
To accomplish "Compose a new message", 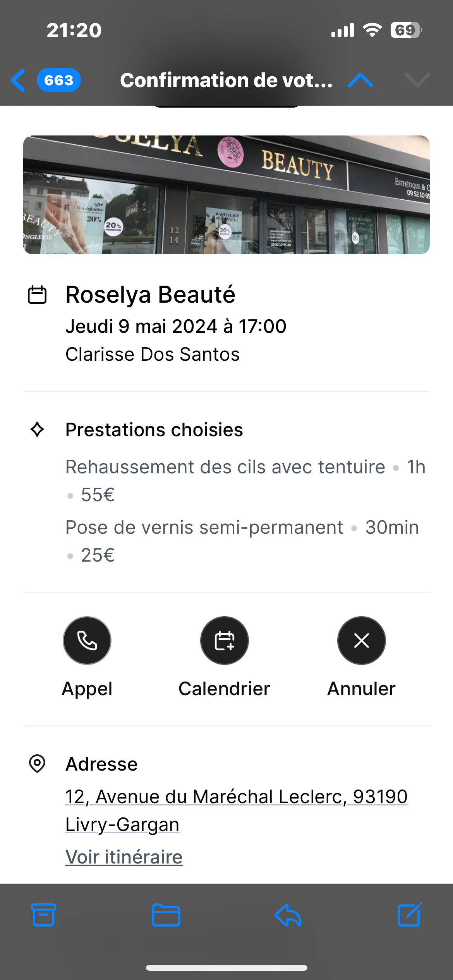I will [x=410, y=915].
